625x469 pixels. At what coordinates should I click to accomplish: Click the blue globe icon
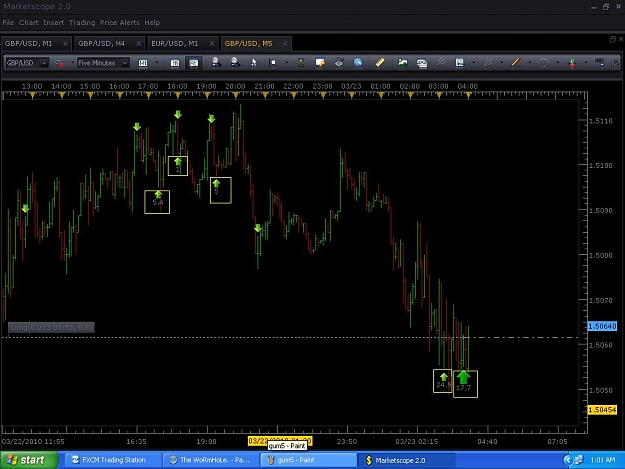(x=358, y=63)
